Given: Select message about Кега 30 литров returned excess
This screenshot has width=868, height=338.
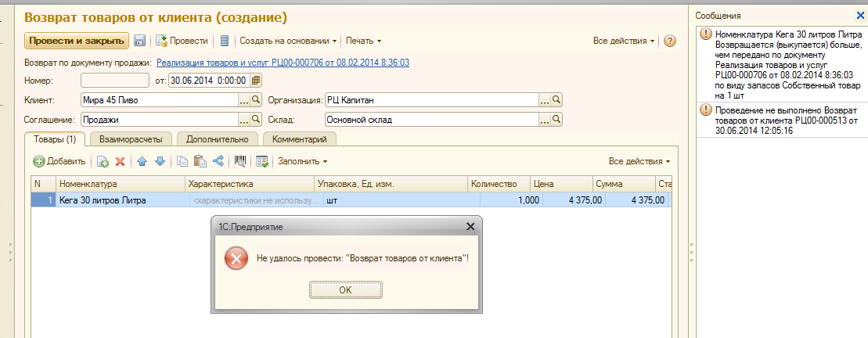Looking at the screenshot, I should (782, 64).
